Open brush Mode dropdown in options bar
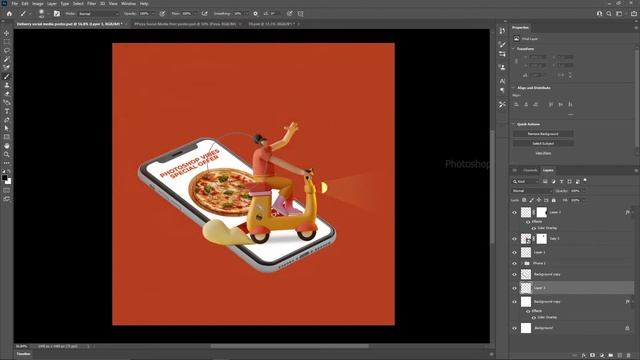The height and width of the screenshot is (360, 640). (x=98, y=14)
